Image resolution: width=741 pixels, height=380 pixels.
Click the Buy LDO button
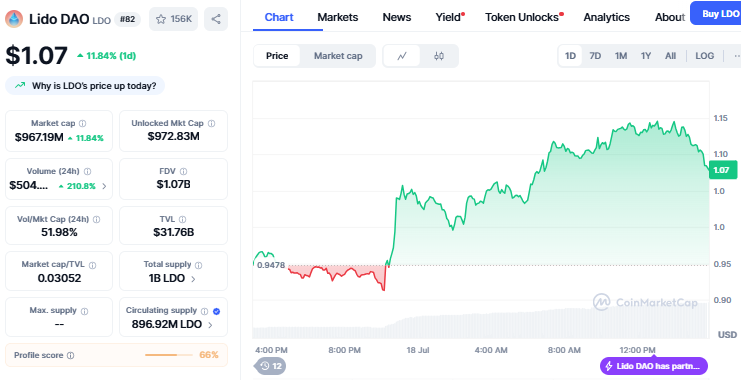[x=715, y=14]
